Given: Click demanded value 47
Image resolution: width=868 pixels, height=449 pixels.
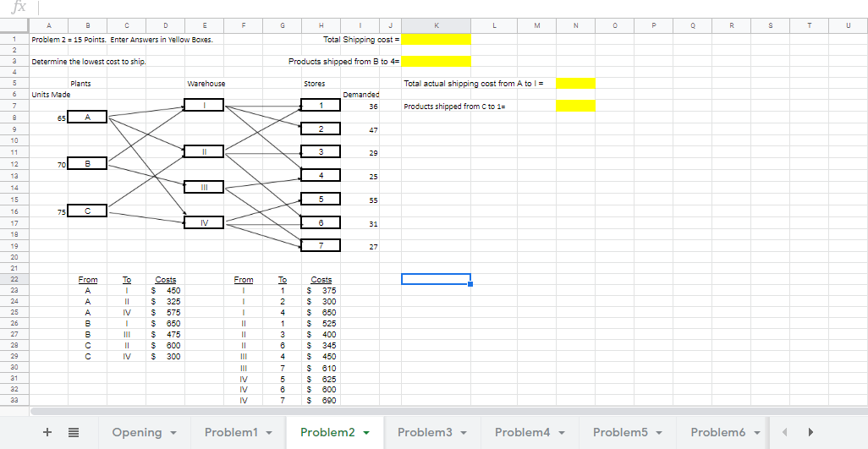Looking at the screenshot, I should point(373,130).
